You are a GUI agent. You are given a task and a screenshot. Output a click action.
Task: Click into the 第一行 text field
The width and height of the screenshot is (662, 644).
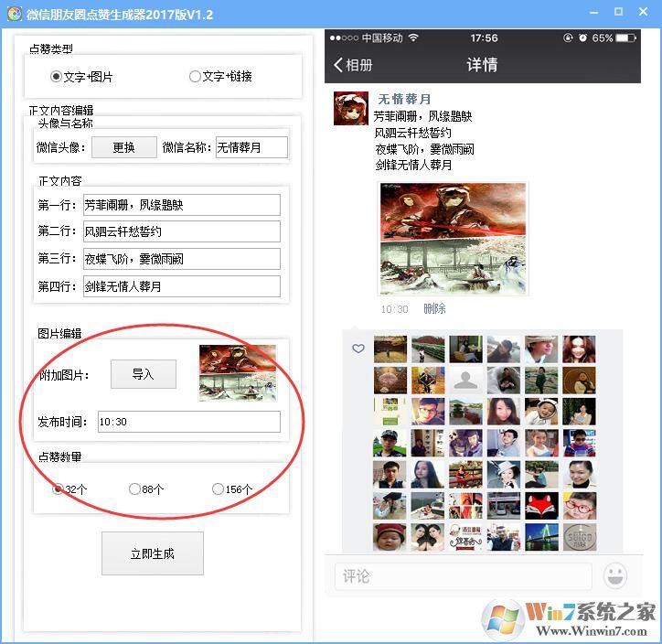coord(182,205)
